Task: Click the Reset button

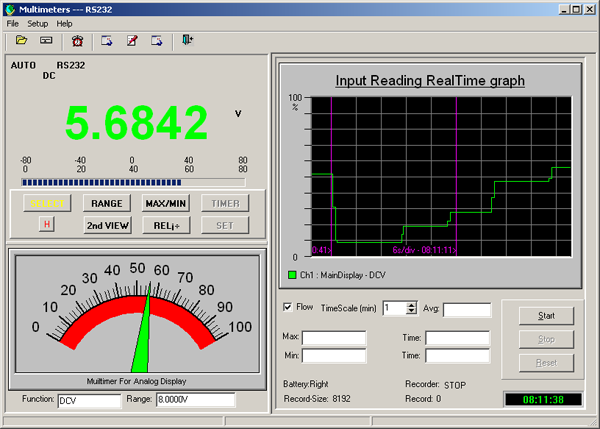Action: [546, 362]
